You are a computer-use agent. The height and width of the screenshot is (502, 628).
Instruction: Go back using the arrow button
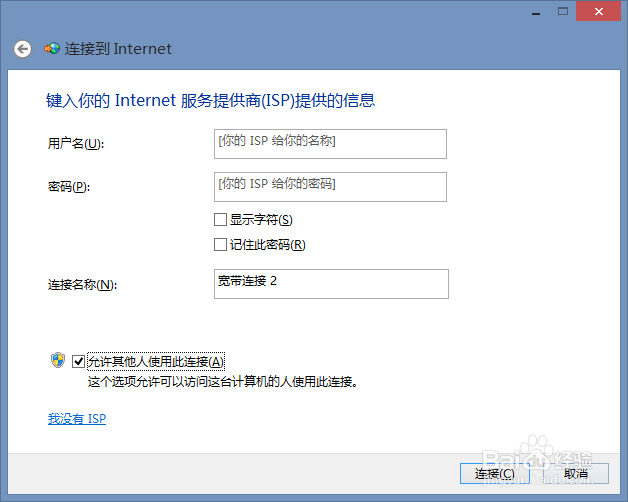(22, 49)
